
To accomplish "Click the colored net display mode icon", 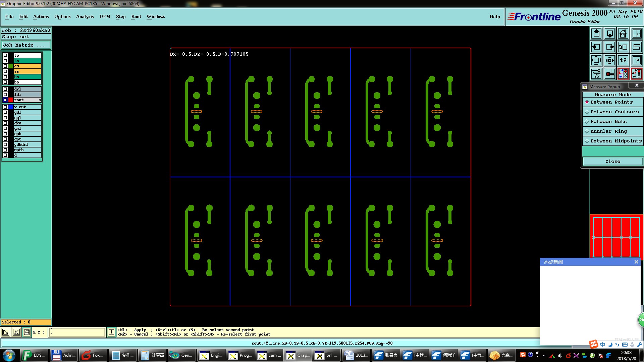I will tap(623, 74).
